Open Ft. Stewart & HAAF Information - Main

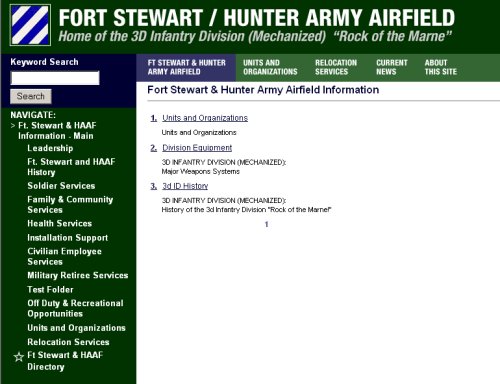pyautogui.click(x=57, y=131)
